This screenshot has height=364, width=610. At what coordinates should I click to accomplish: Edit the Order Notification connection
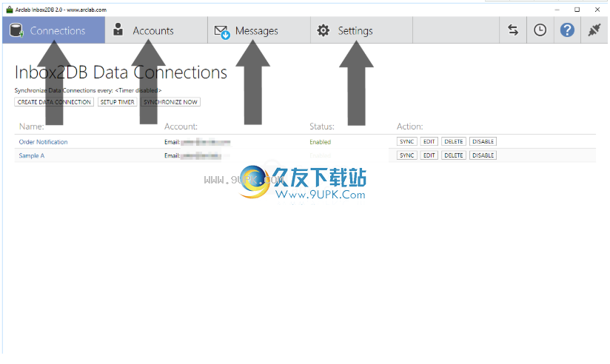pyautogui.click(x=429, y=141)
